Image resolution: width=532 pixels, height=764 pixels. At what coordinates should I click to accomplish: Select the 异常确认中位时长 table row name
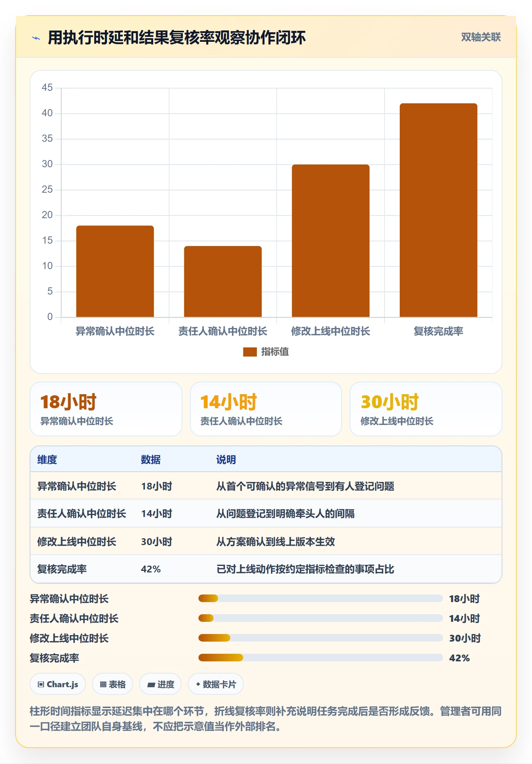coord(77,487)
